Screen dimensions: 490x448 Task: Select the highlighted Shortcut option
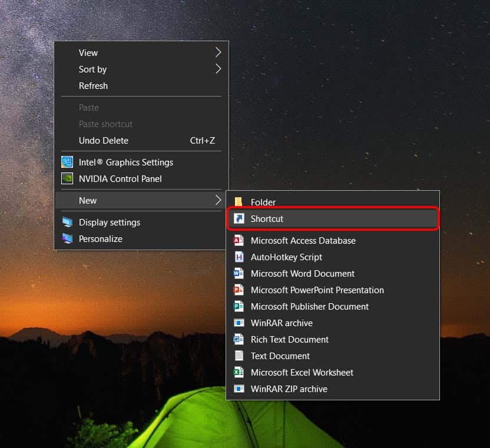pos(268,218)
